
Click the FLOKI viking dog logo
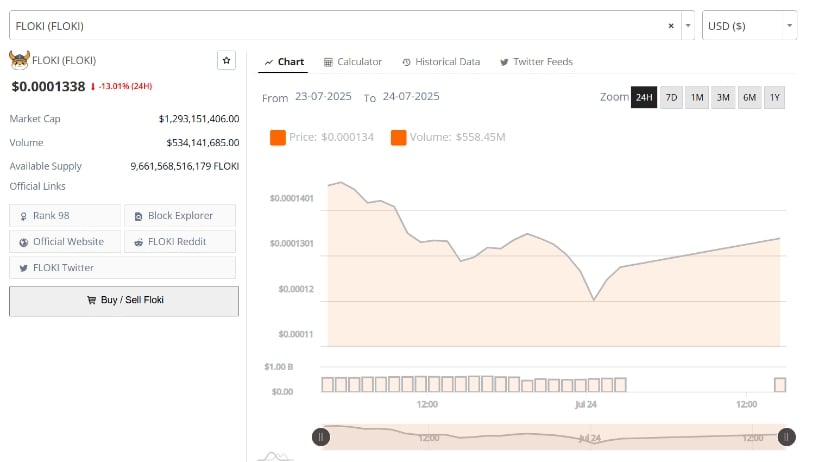tap(19, 60)
